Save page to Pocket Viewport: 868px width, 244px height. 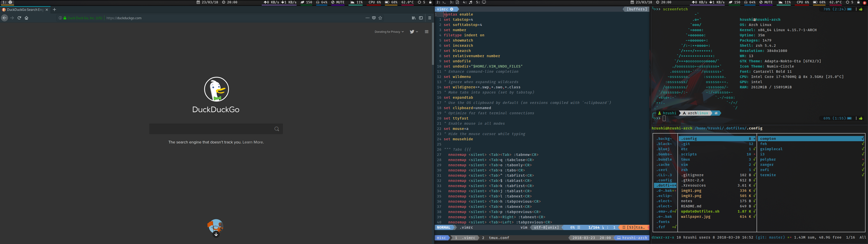pos(374,18)
